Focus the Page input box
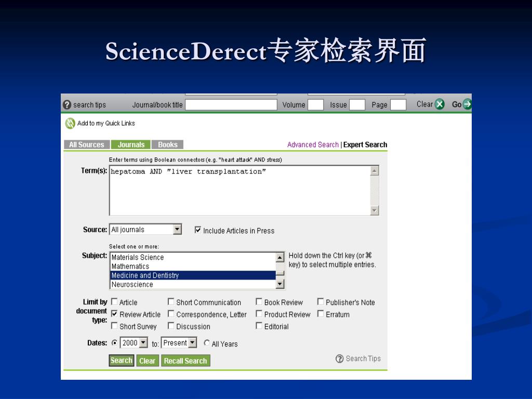This screenshot has width=532, height=399. click(398, 105)
